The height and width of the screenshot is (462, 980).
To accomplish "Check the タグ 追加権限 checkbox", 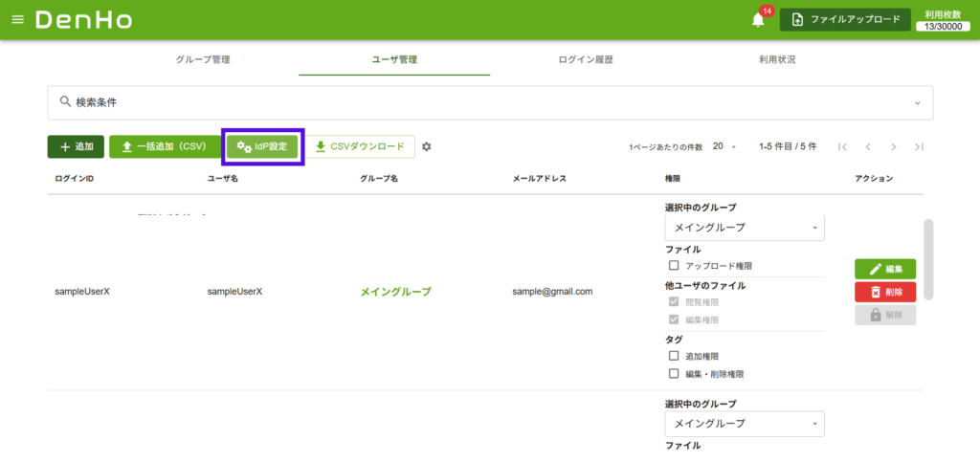I will (674, 356).
